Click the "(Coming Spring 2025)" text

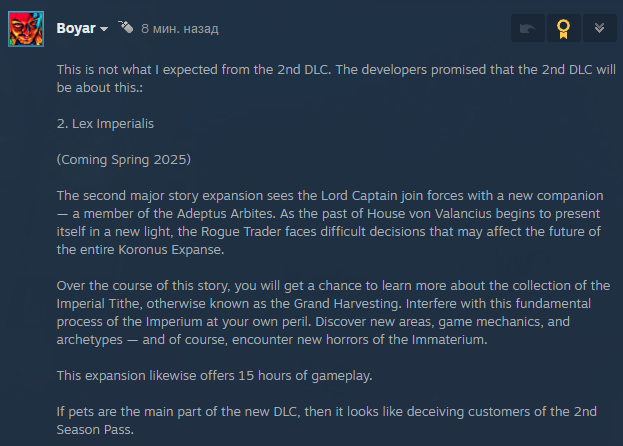123,160
